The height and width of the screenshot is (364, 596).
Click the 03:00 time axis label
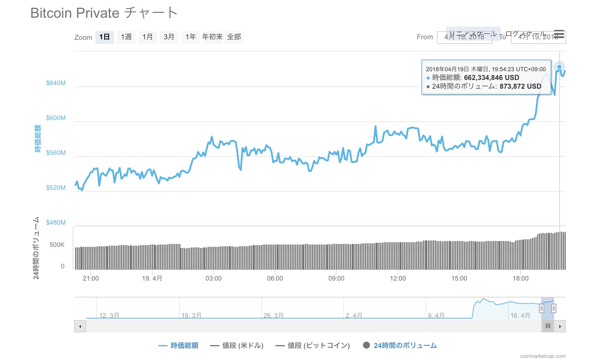(x=214, y=279)
